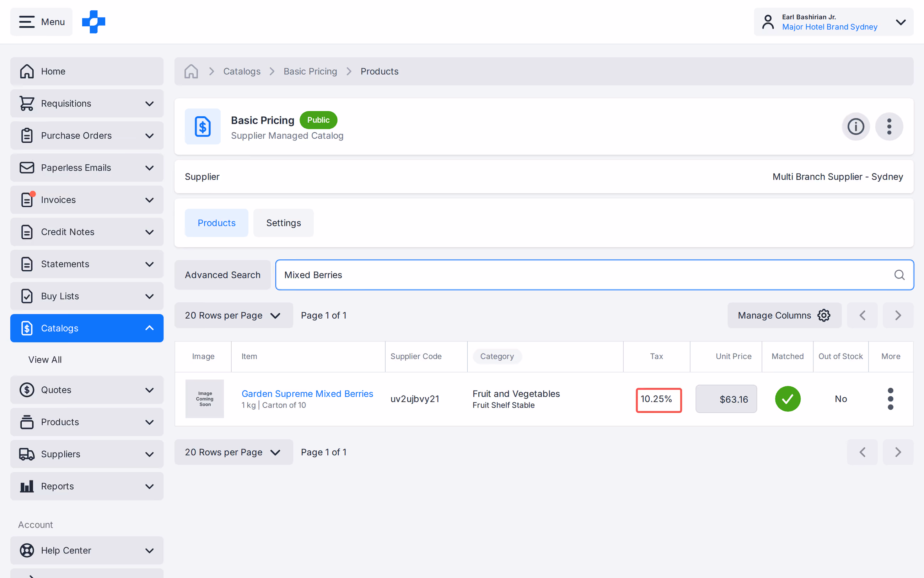
Task: Expand the Products sidebar section
Action: (87, 421)
